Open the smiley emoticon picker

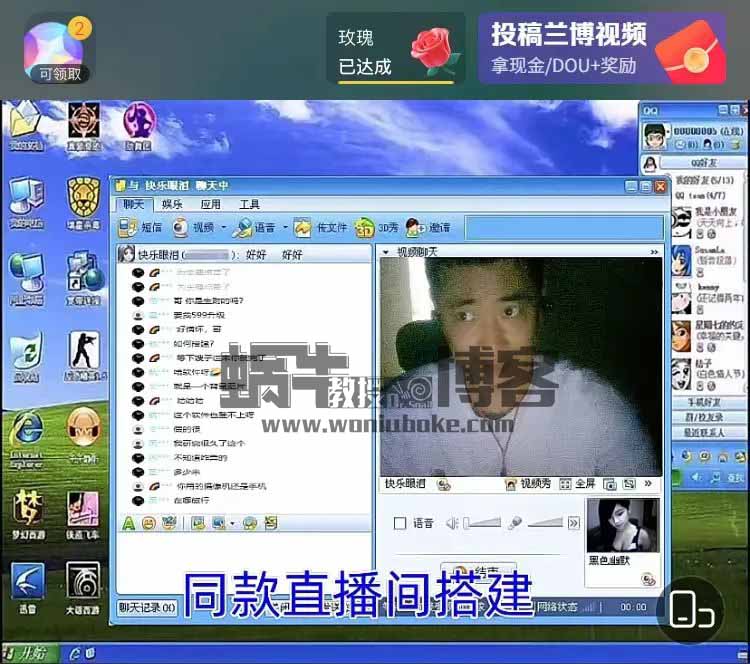pyautogui.click(x=149, y=523)
